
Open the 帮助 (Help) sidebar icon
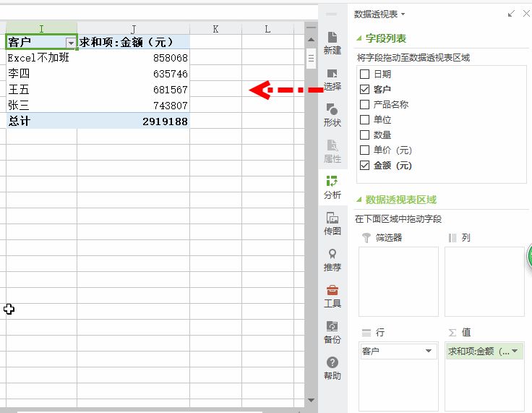pos(332,367)
